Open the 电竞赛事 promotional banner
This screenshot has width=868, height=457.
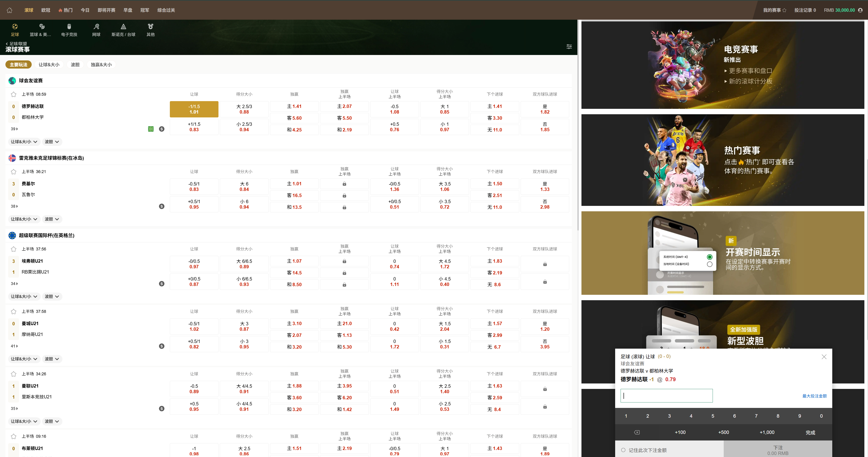point(722,65)
